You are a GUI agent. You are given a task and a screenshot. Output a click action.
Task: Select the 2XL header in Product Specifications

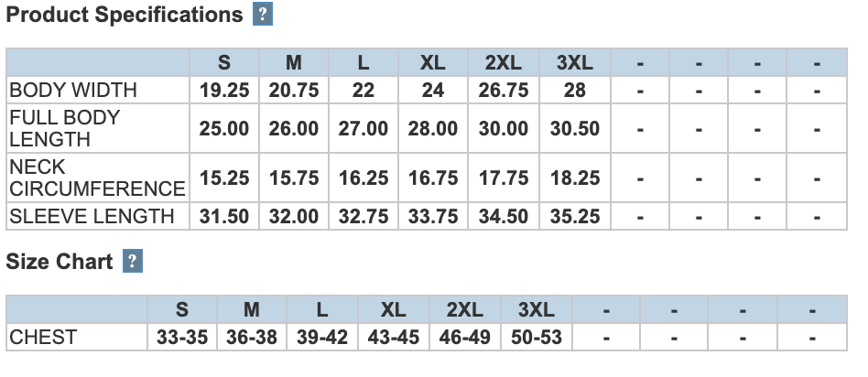504,62
